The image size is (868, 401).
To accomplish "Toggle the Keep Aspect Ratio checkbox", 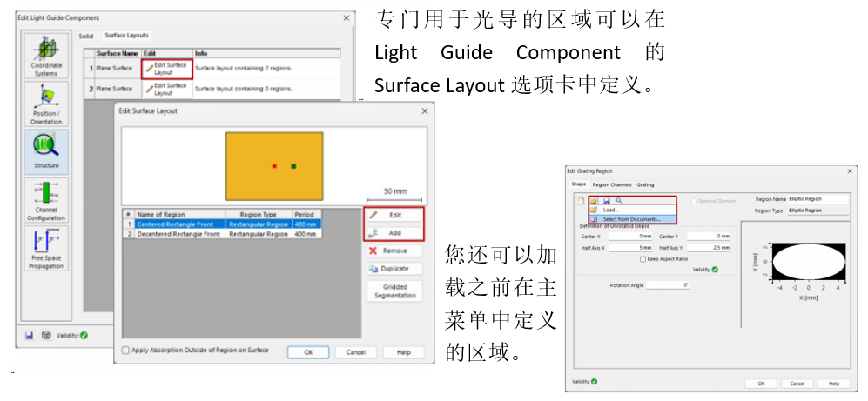I will click(x=643, y=259).
